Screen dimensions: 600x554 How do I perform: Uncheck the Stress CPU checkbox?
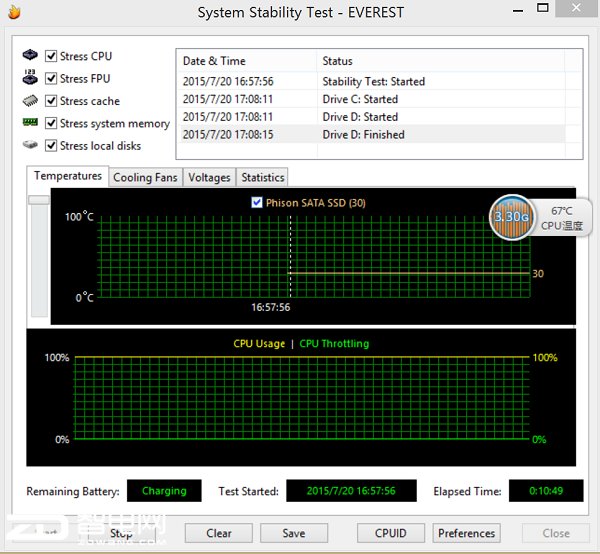point(51,56)
